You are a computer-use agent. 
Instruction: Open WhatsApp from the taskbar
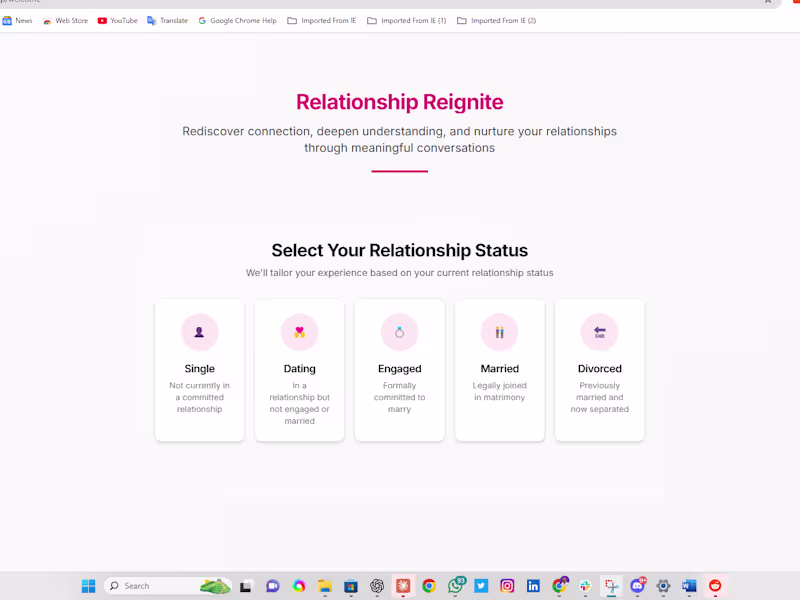tap(456, 585)
